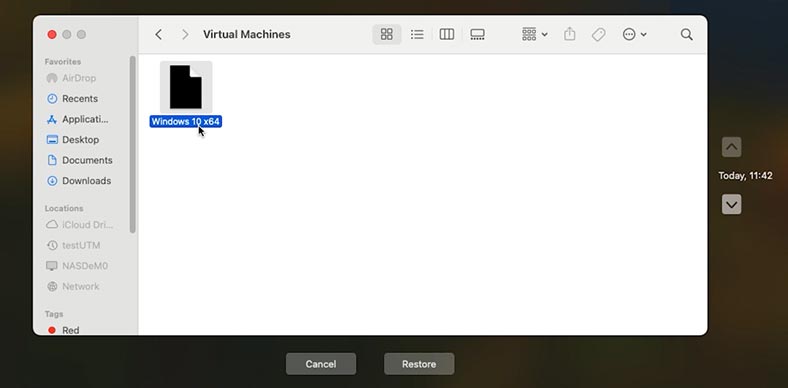This screenshot has width=788, height=388.
Task: Go back with the left chevron
Action: click(159, 34)
